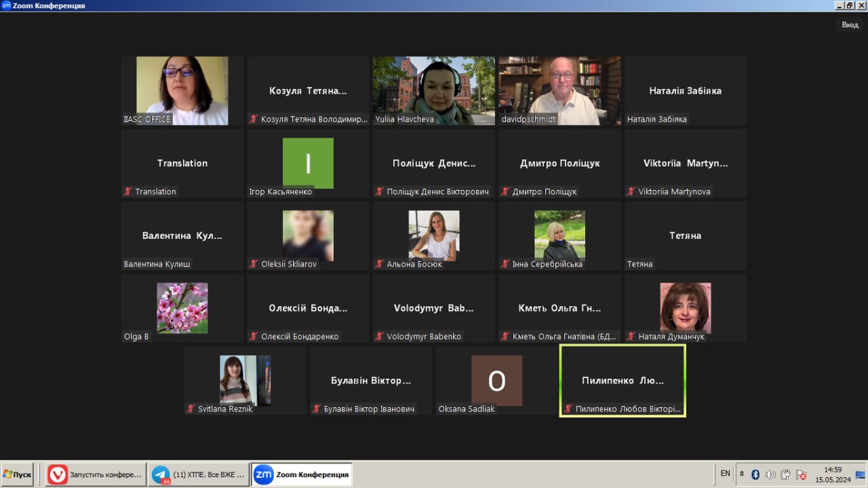Select highlighted Пилипенко Любов participant tile
Viewport: 868px width, 488px height.
(623, 380)
